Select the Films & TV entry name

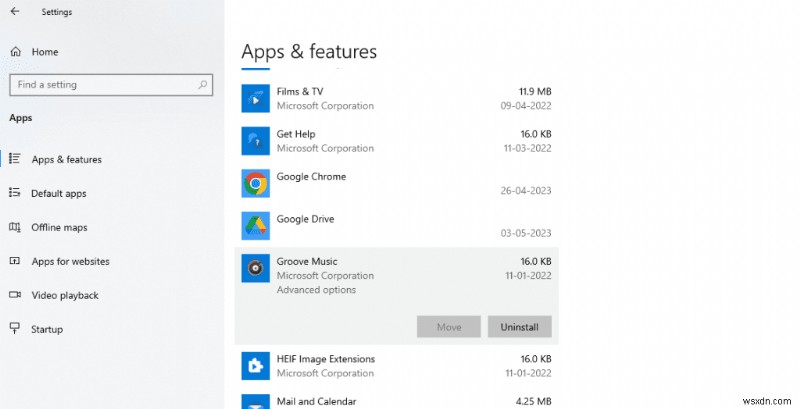300,91
